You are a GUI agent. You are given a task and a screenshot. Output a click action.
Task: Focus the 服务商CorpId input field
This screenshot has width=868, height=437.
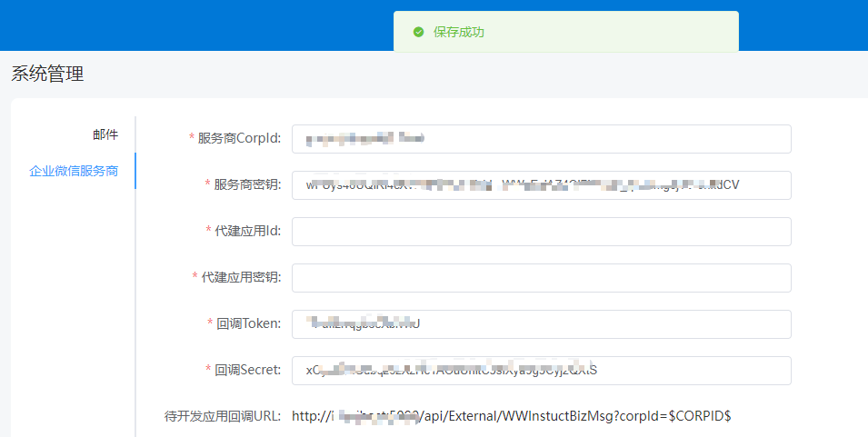(x=541, y=139)
